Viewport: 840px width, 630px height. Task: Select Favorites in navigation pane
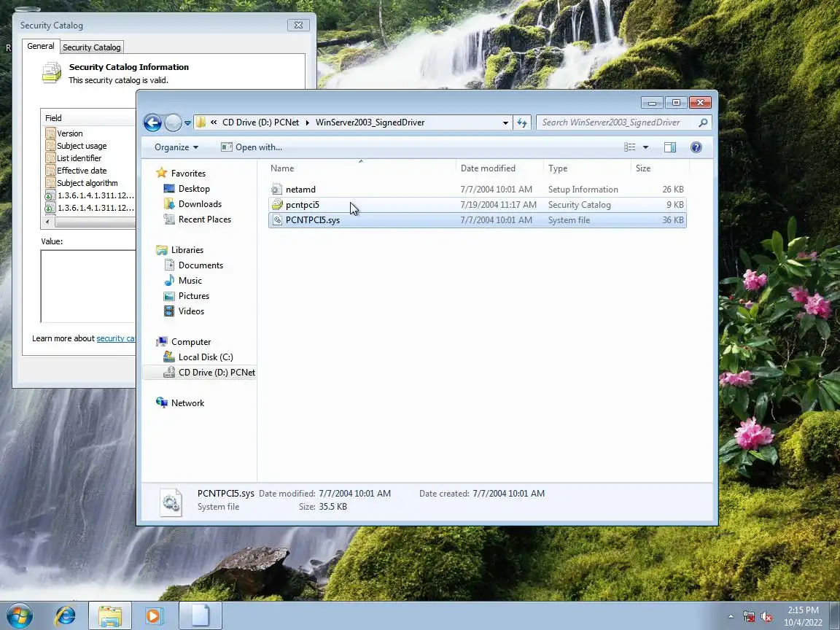tap(188, 174)
